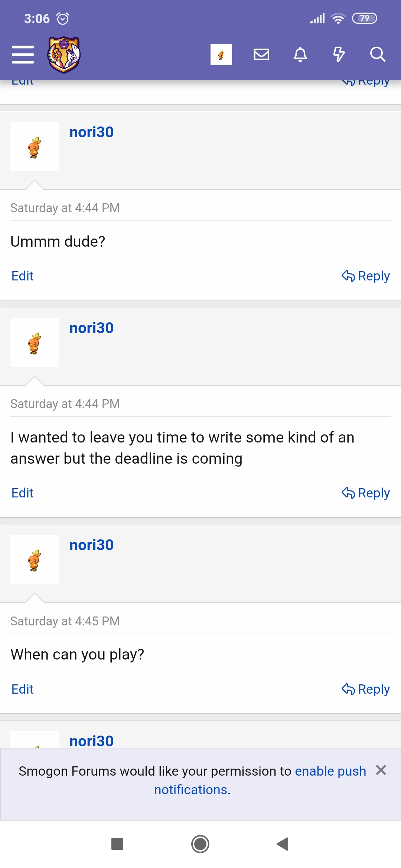Edit the 'Ummm dude?' post
The width and height of the screenshot is (401, 868).
tap(22, 276)
